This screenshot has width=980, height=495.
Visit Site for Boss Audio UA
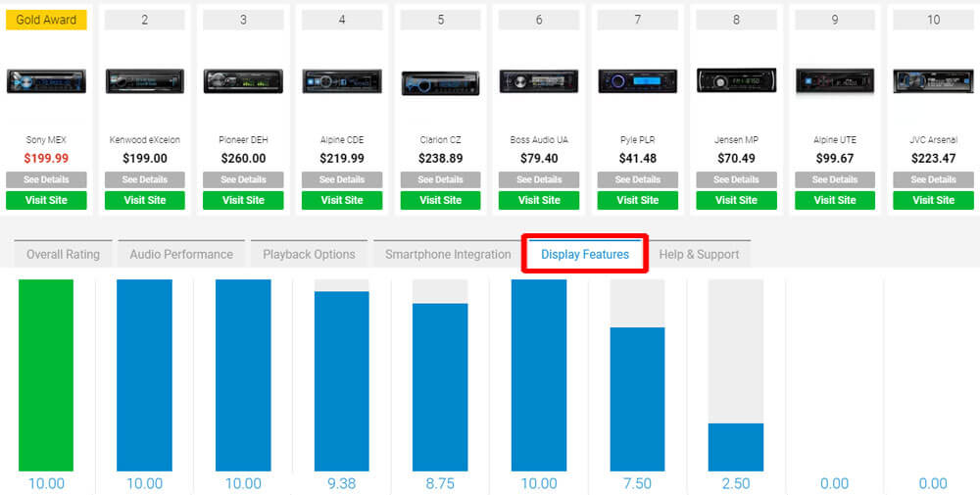point(539,201)
